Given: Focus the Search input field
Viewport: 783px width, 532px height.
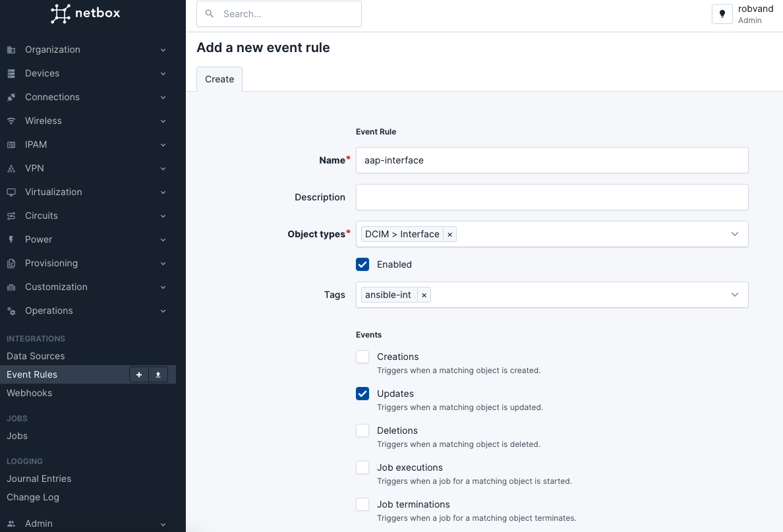Looking at the screenshot, I should tap(279, 14).
